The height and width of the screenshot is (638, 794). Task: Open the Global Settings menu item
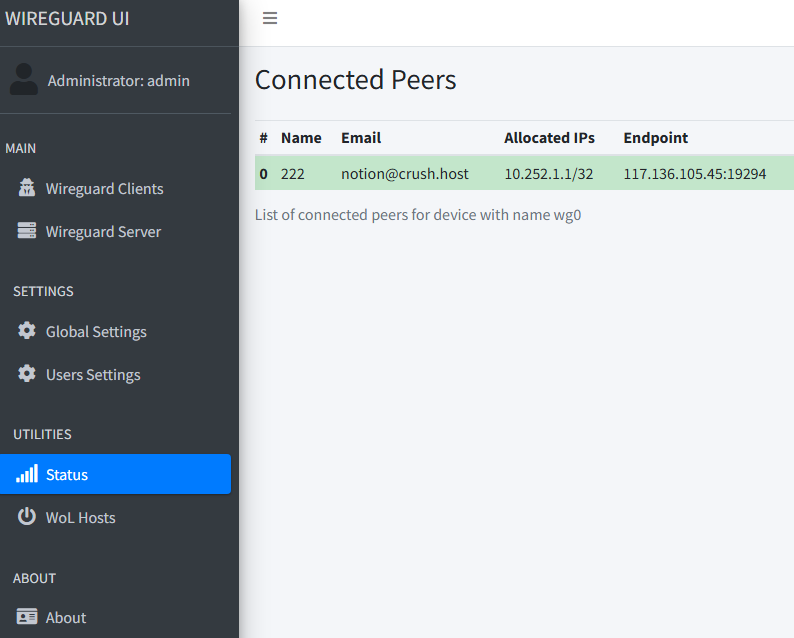coord(96,332)
